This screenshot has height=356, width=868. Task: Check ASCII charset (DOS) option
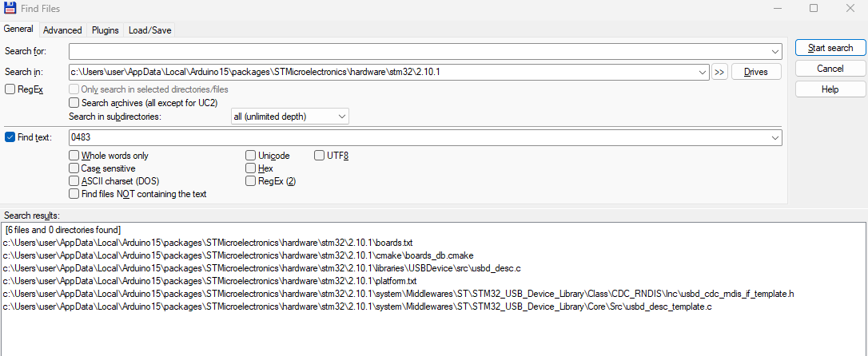tap(74, 180)
